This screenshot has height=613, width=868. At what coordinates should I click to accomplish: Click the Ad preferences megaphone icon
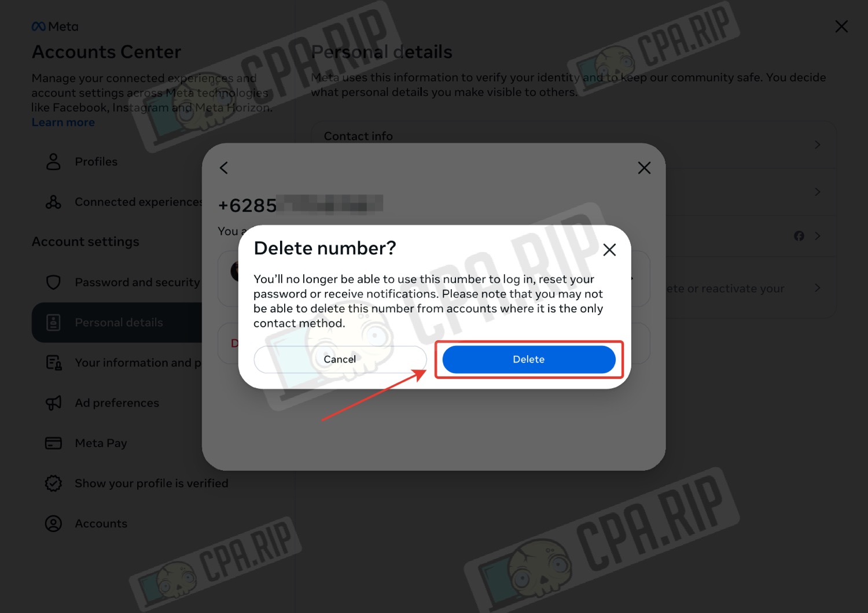pyautogui.click(x=53, y=403)
